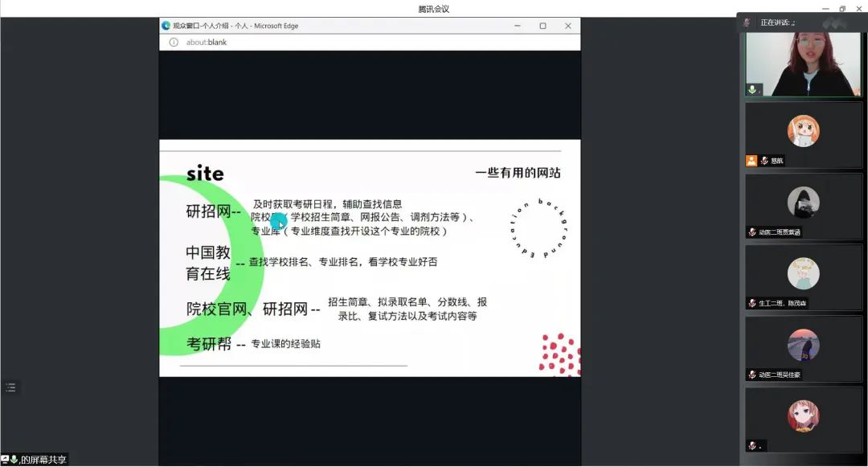Viewport: 868px width, 467px height.
Task: Click the 的屏幕共享 label
Action: pos(43,460)
